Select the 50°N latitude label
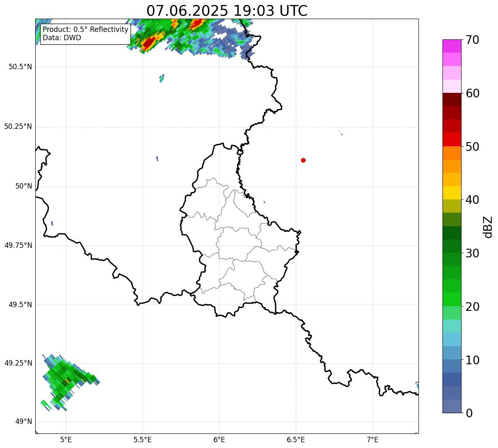Image resolution: width=498 pixels, height=448 pixels. [24, 186]
